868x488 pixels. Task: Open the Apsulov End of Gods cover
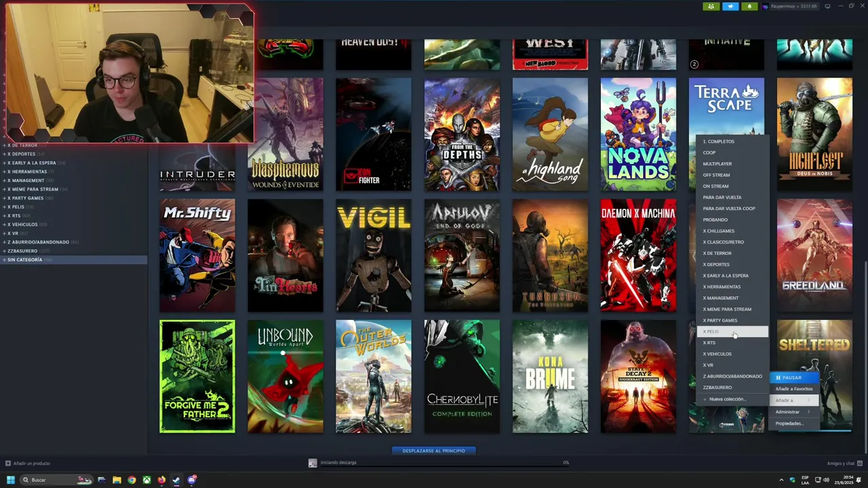462,256
